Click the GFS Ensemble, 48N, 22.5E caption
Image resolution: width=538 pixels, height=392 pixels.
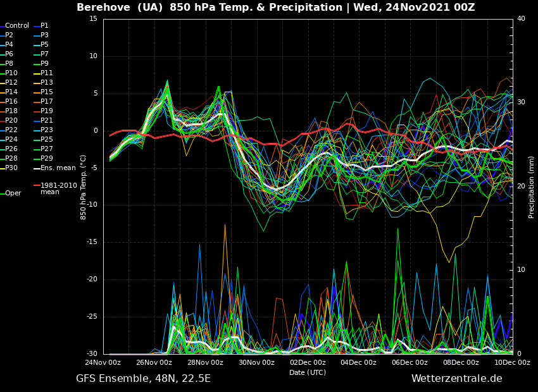(143, 379)
